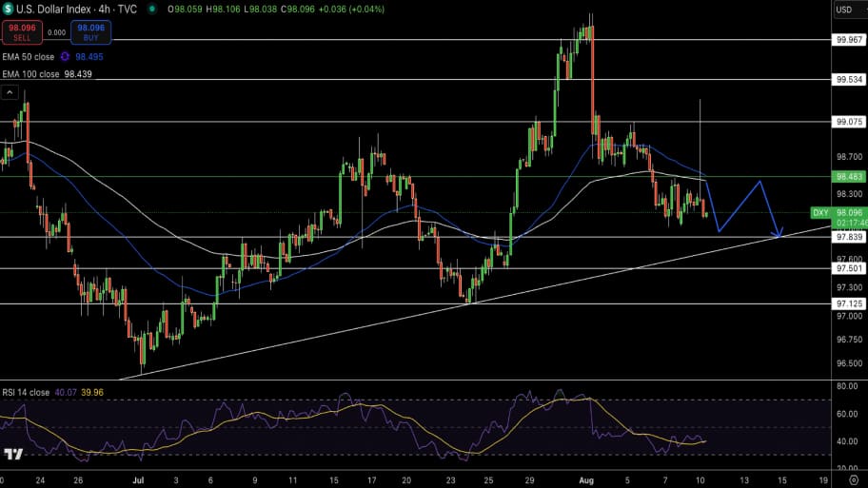Viewport: 868px width, 488px height.
Task: Click the dollar symbol logo next to the chart title
Action: (8, 9)
